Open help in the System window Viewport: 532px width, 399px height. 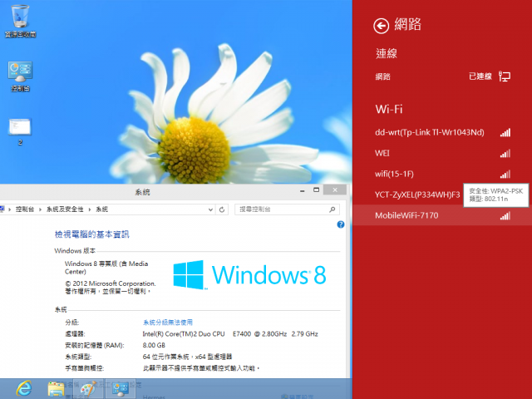pyautogui.click(x=341, y=224)
